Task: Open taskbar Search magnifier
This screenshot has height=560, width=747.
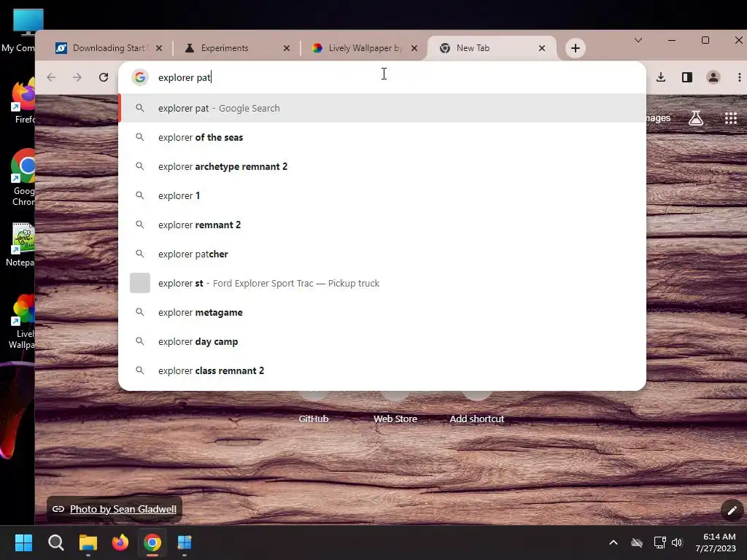Action: (55, 542)
